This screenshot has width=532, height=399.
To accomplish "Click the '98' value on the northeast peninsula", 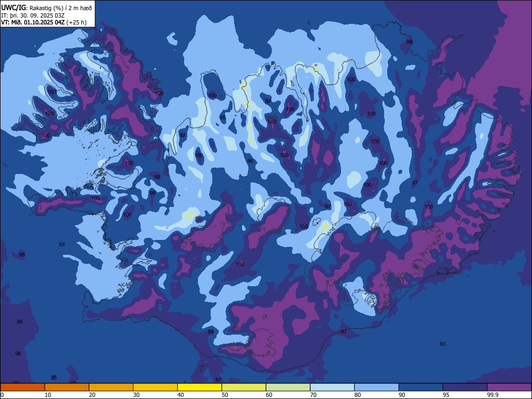I will coord(409,41).
